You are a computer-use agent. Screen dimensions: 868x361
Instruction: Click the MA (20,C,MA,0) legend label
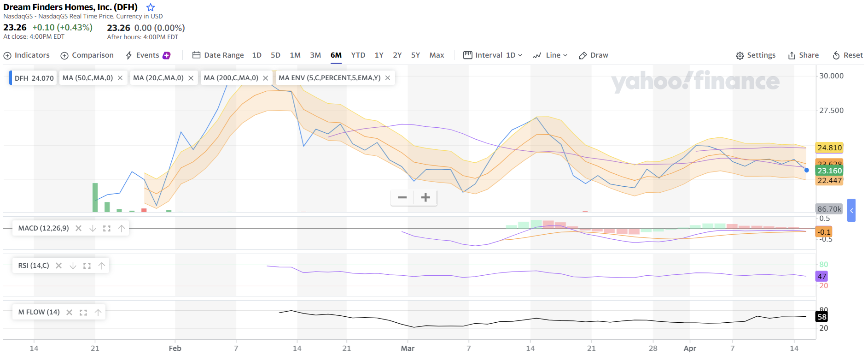pos(158,78)
